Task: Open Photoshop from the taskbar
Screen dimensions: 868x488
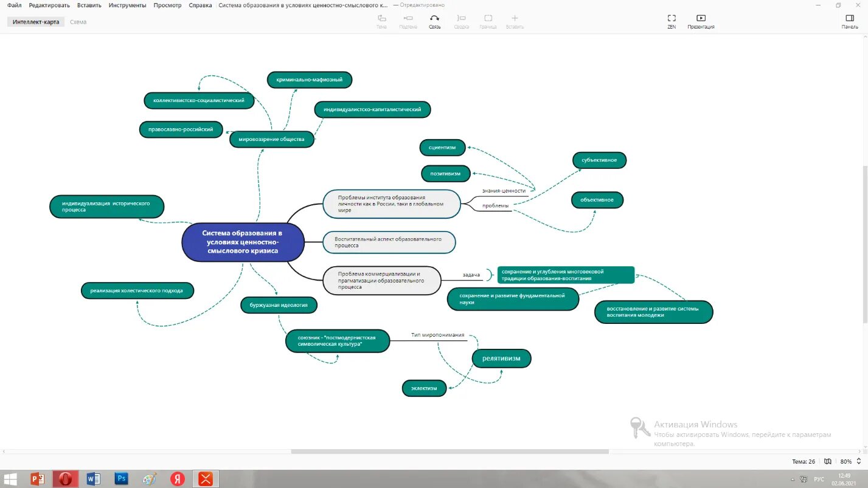Action: [x=121, y=479]
